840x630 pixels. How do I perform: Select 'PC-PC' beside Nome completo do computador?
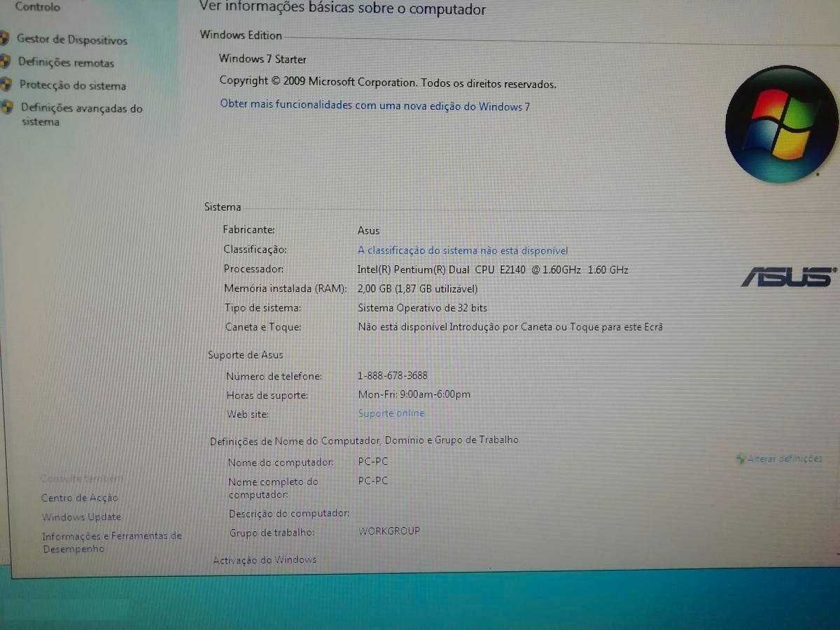click(373, 481)
